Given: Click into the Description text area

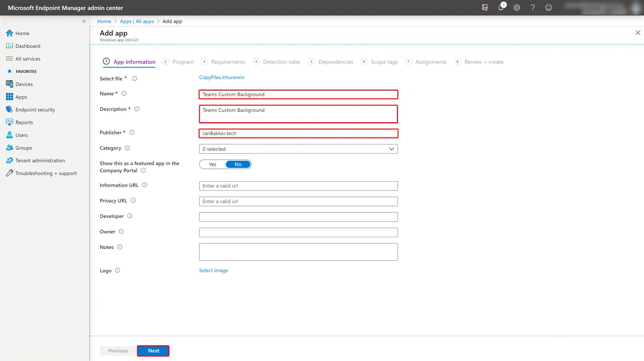Looking at the screenshot, I should (x=299, y=114).
